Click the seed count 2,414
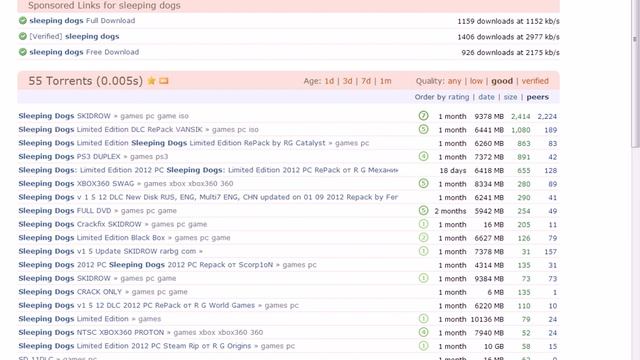This screenshot has width=640, height=360. [521, 116]
